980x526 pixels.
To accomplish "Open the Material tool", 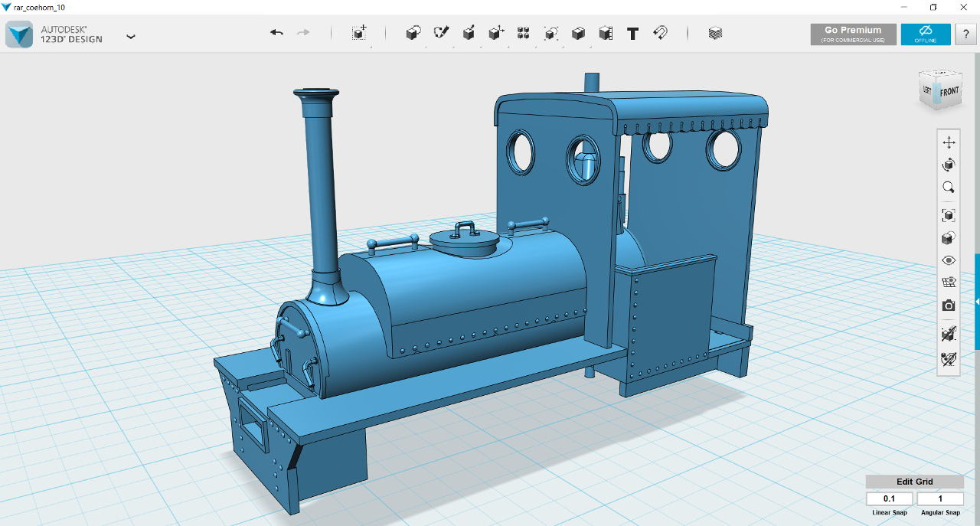I will 715,33.
